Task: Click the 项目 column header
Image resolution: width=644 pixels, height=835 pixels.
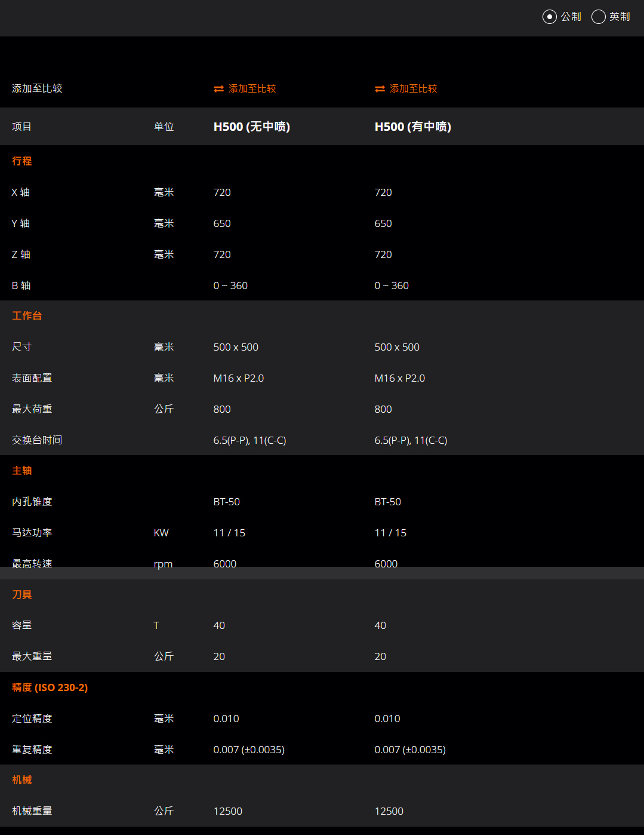Action: [x=21, y=127]
